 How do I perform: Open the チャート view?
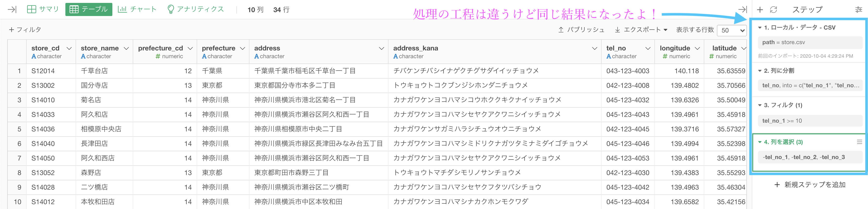(x=137, y=9)
